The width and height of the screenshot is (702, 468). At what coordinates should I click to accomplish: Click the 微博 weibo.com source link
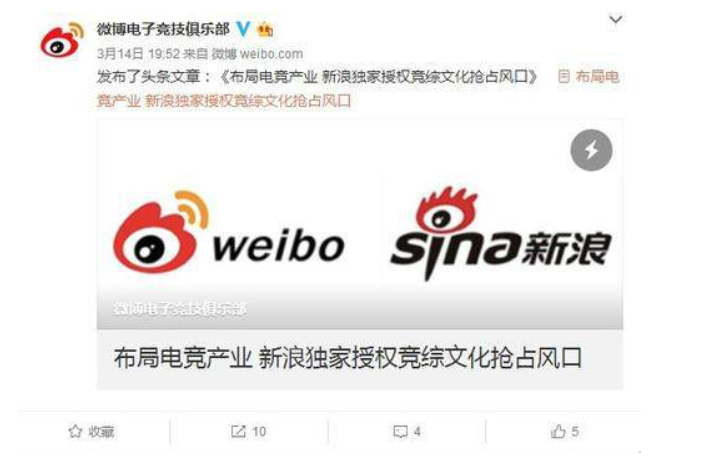click(x=257, y=54)
